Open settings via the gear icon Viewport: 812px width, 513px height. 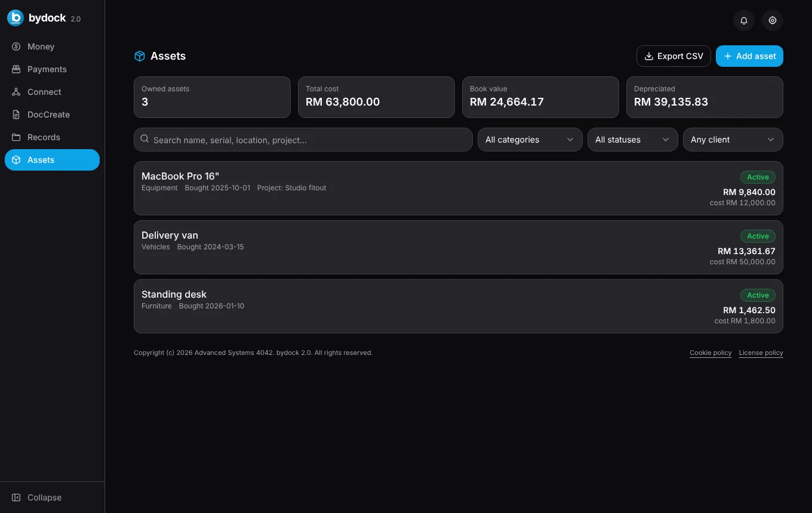point(773,20)
